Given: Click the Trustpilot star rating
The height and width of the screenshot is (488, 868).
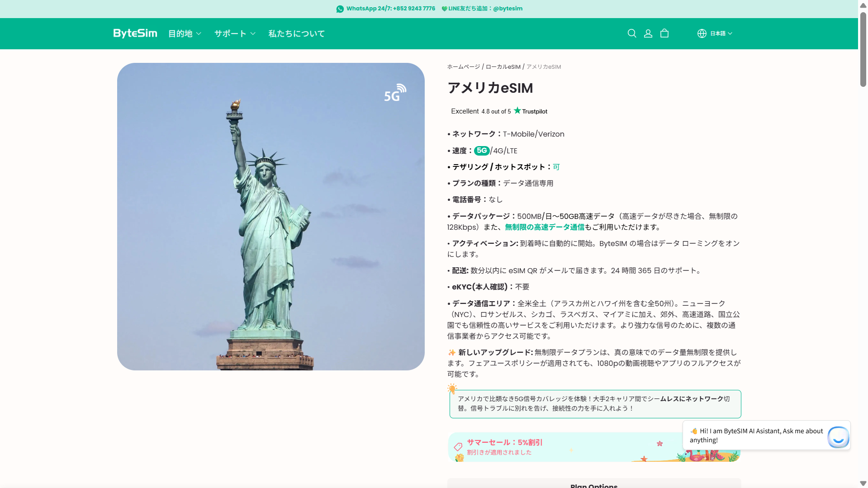Looking at the screenshot, I should 517,111.
